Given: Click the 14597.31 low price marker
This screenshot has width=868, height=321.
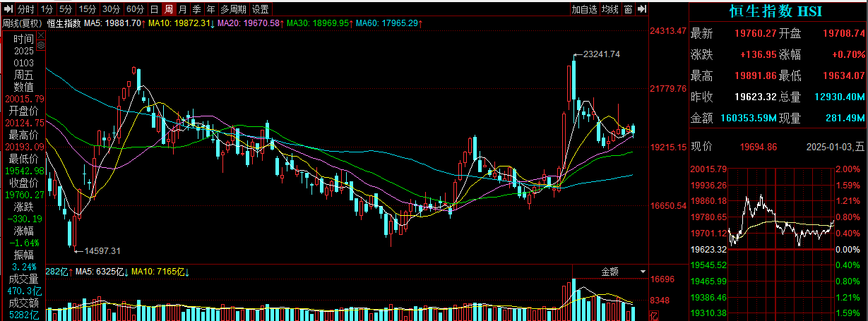Looking at the screenshot, I should tap(102, 250).
